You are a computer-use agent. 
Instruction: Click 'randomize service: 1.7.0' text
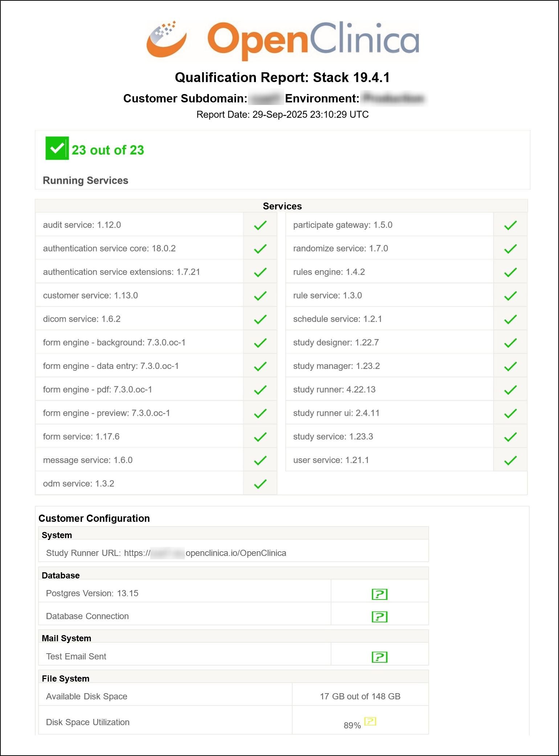click(x=340, y=248)
